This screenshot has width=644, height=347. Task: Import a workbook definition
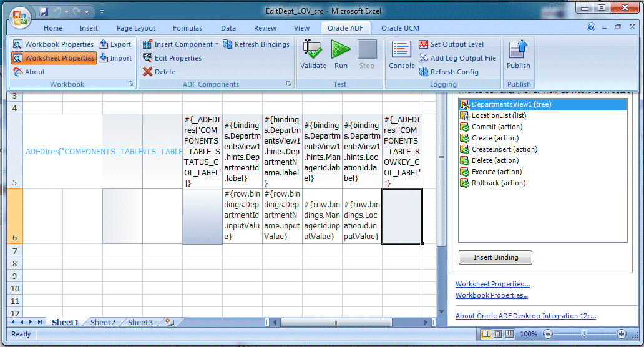click(x=116, y=58)
